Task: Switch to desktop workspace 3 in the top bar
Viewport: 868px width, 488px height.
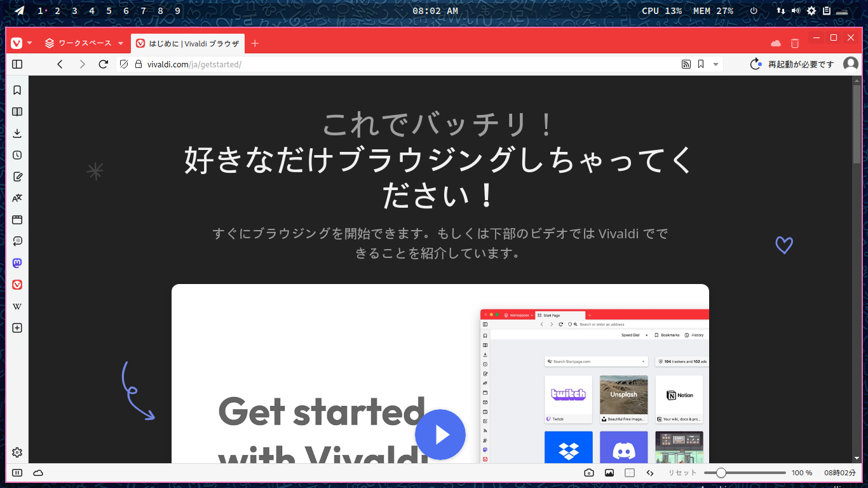Action: pos(75,11)
